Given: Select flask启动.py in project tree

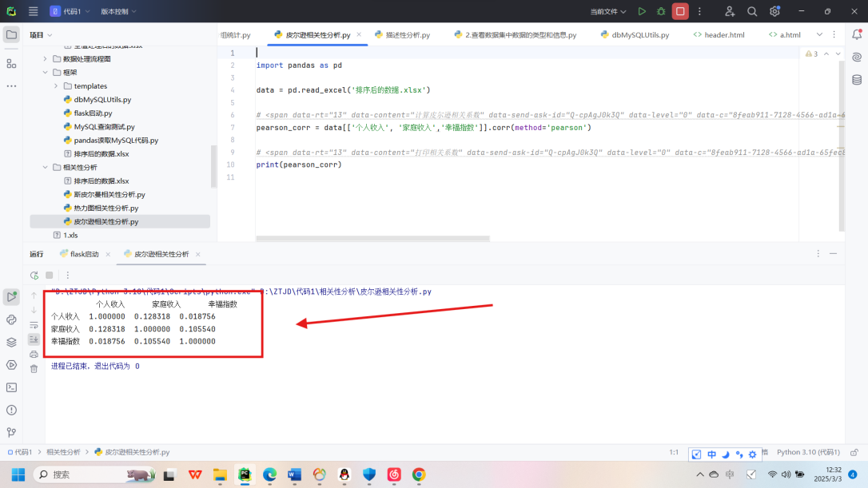Looking at the screenshot, I should coord(93,113).
